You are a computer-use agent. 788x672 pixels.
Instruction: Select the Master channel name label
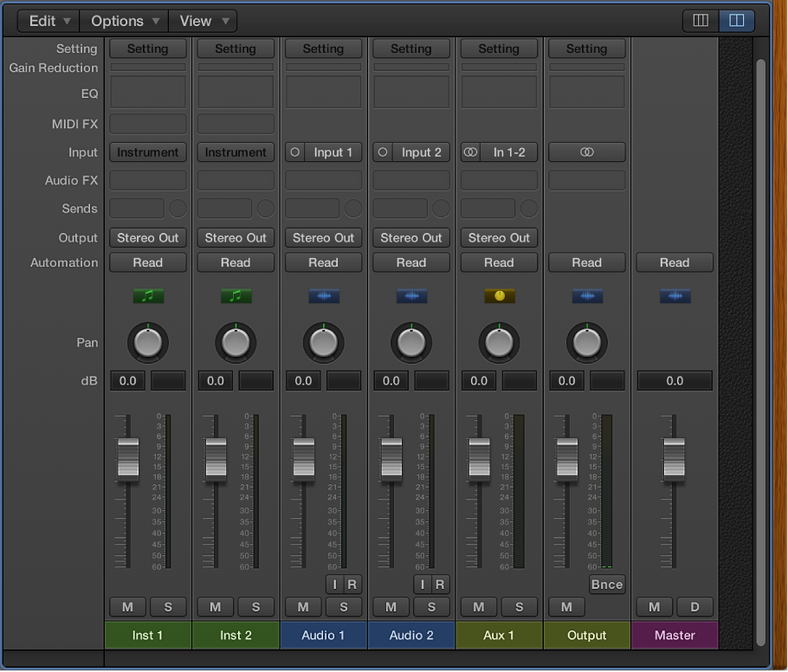click(x=675, y=635)
